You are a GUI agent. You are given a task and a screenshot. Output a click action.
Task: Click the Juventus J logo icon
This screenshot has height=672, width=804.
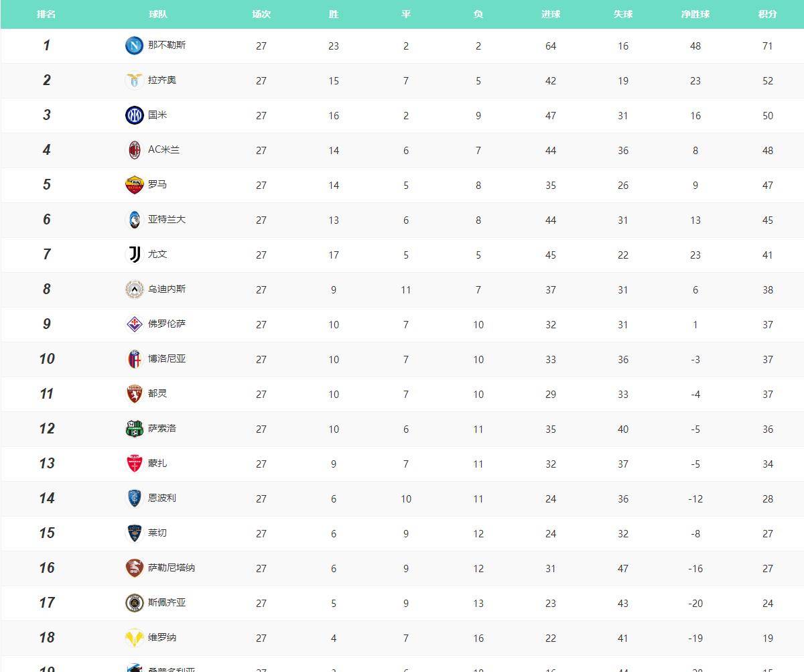pyautogui.click(x=134, y=255)
